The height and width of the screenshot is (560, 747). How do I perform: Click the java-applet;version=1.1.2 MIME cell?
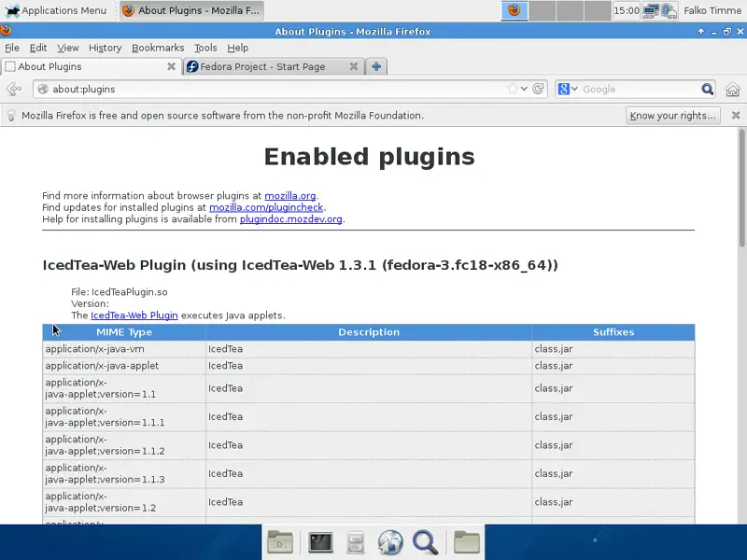[x=124, y=445]
